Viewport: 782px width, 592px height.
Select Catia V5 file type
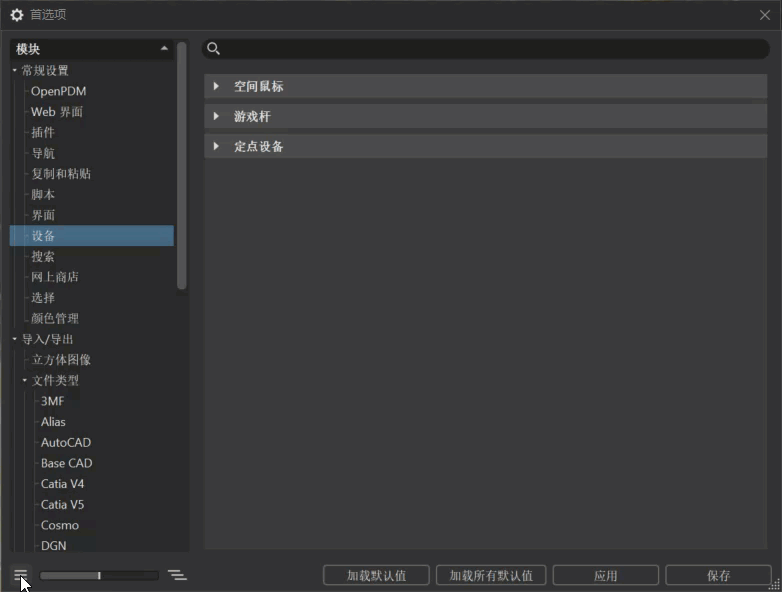62,505
